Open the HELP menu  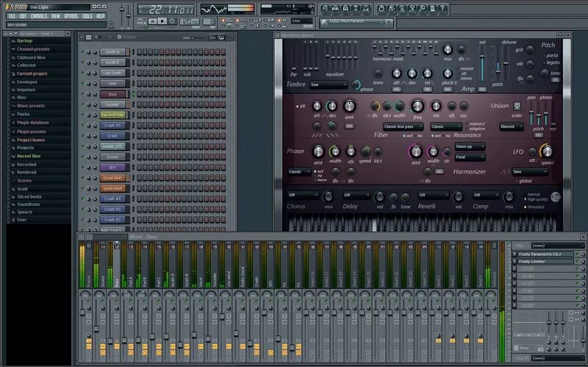tap(101, 16)
